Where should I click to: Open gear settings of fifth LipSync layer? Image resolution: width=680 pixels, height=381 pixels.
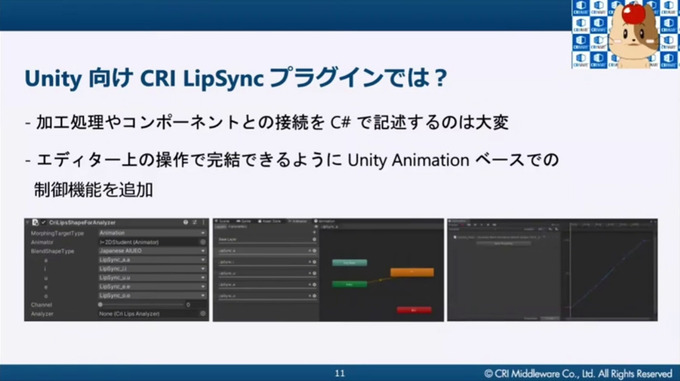(314, 296)
